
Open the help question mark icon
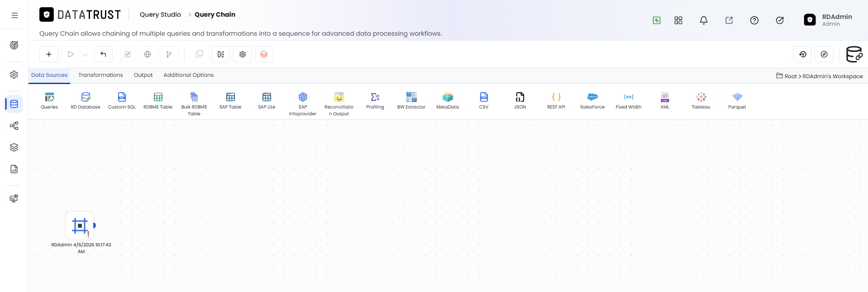tap(754, 20)
